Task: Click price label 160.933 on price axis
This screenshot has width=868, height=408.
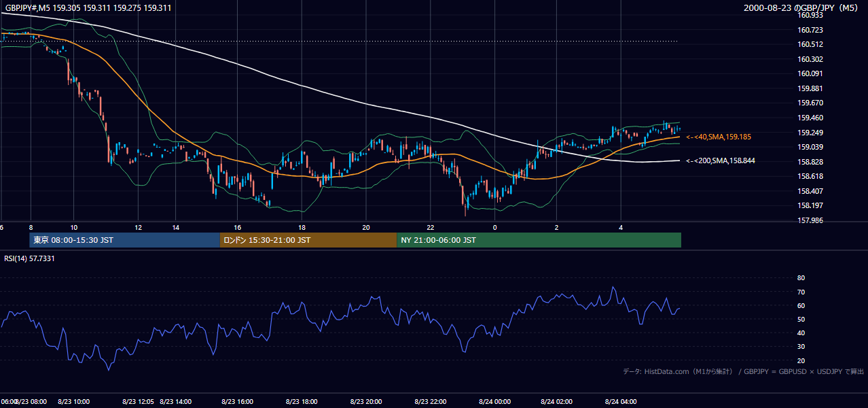Action: click(x=811, y=16)
